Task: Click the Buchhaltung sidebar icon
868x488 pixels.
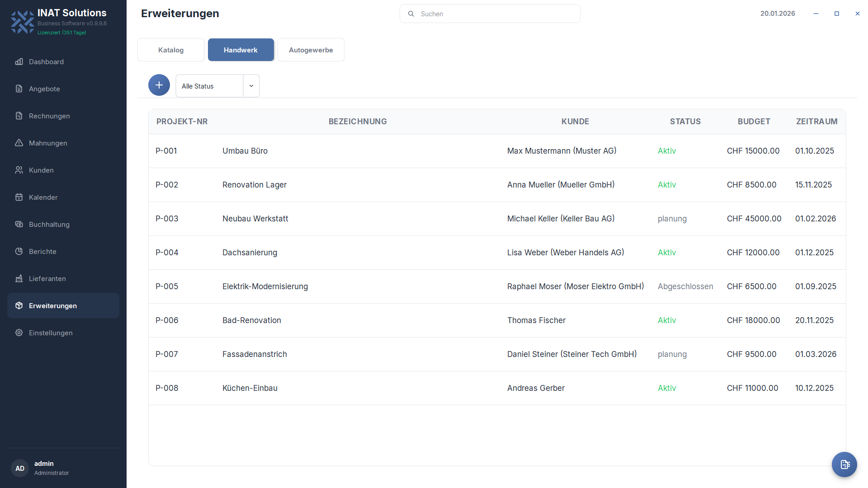Action: 19,225
